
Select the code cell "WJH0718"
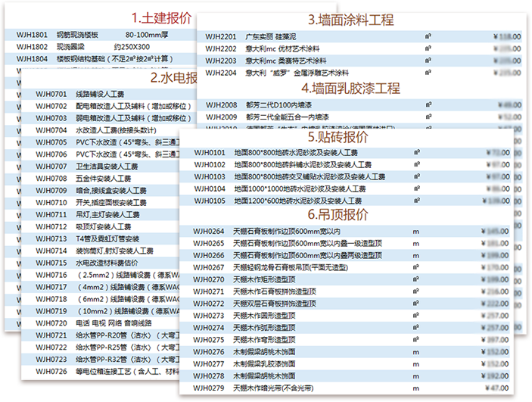(51, 299)
